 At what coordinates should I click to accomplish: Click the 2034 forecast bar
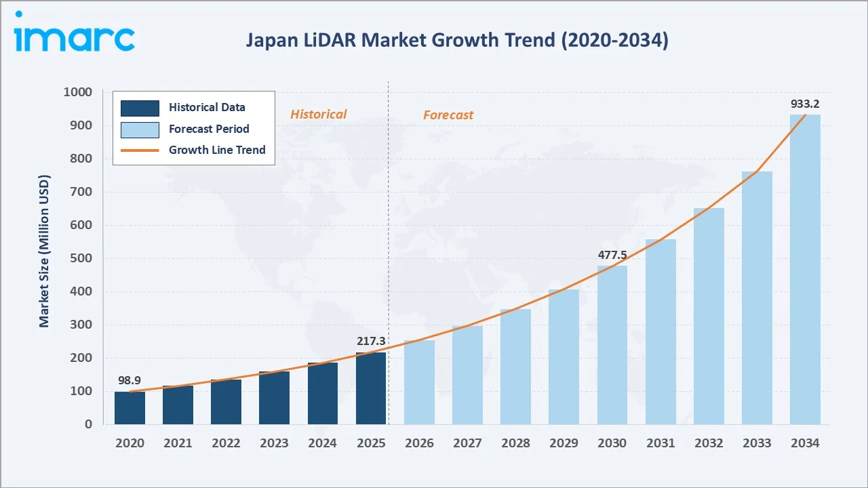806,269
